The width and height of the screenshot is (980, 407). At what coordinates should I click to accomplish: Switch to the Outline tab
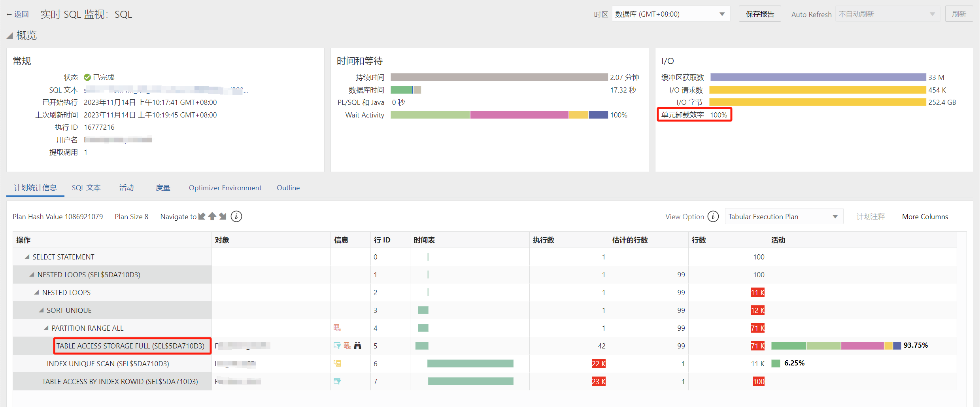288,187
